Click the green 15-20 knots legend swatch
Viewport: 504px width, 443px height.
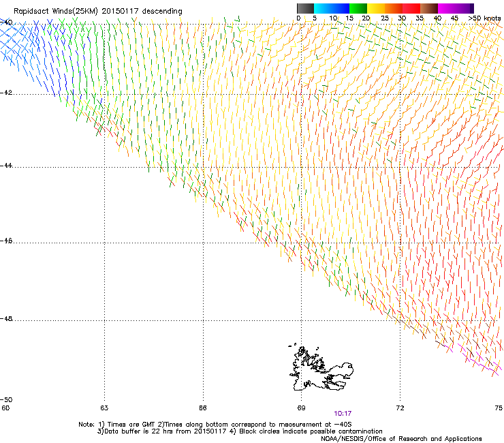pos(358,8)
